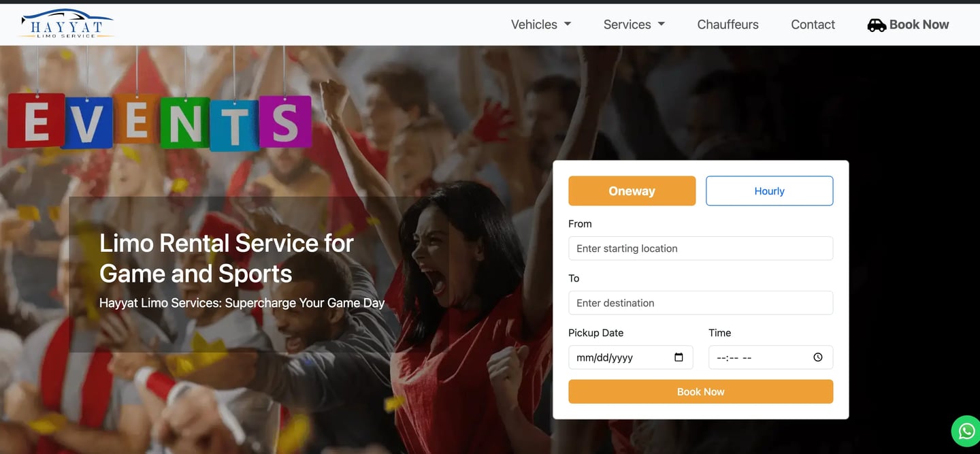Open the Vehicles menu
This screenshot has width=980, height=454.
[541, 25]
